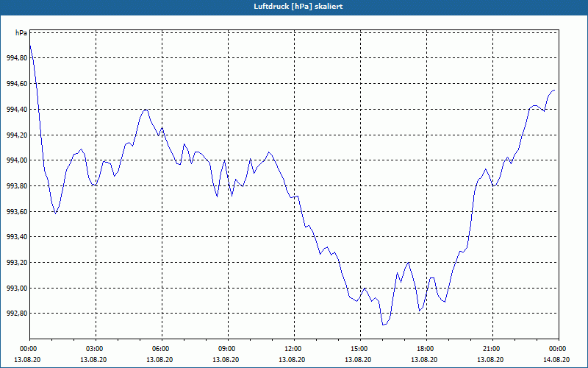
Task: Click the 12:00 time label
Action: pyautogui.click(x=294, y=349)
